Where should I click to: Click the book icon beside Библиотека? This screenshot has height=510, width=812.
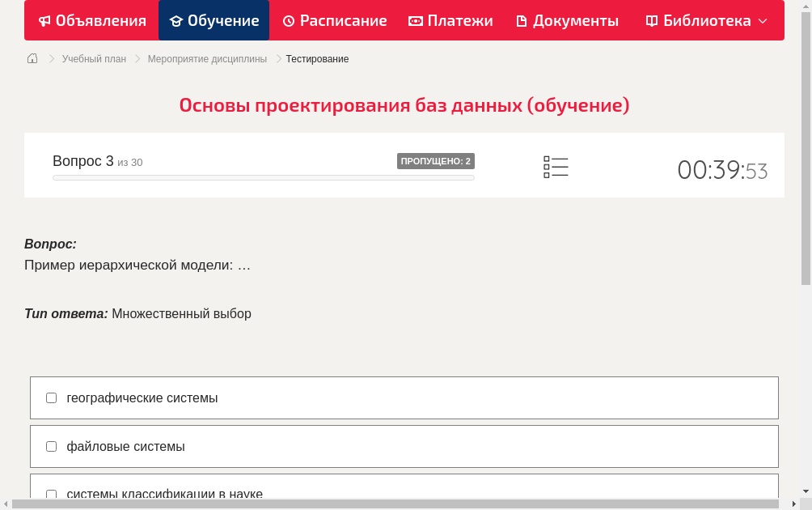point(650,20)
